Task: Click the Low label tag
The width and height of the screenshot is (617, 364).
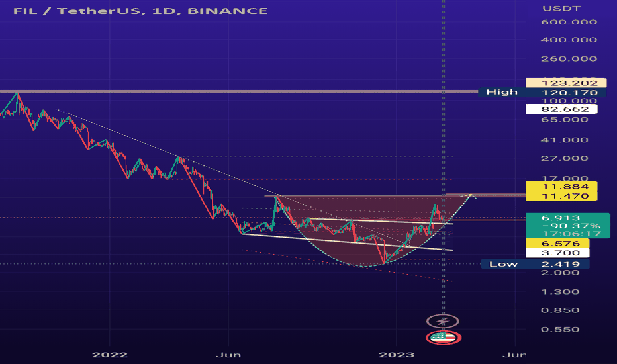Action: click(503, 264)
